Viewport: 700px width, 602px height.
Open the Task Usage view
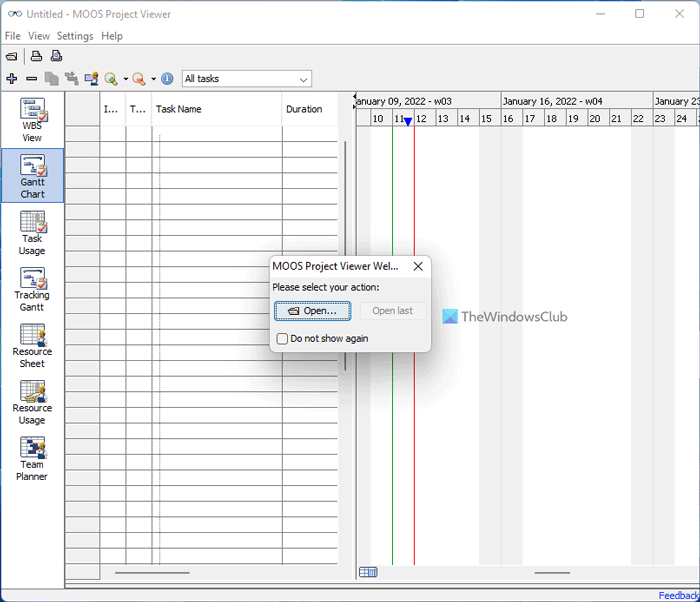tap(33, 233)
